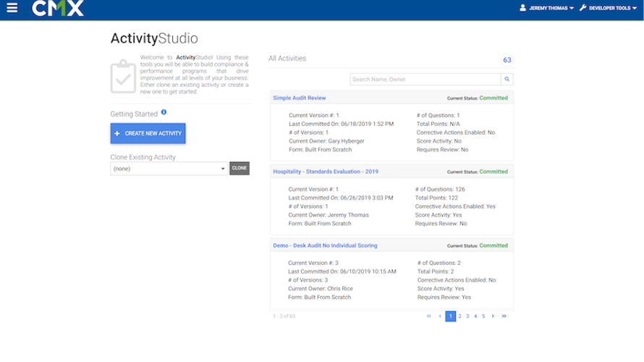
Task: Select page 4 in pagination
Action: pyautogui.click(x=475, y=316)
